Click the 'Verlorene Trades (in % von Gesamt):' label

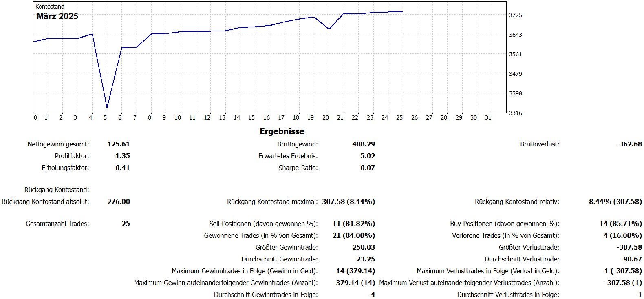(x=505, y=235)
